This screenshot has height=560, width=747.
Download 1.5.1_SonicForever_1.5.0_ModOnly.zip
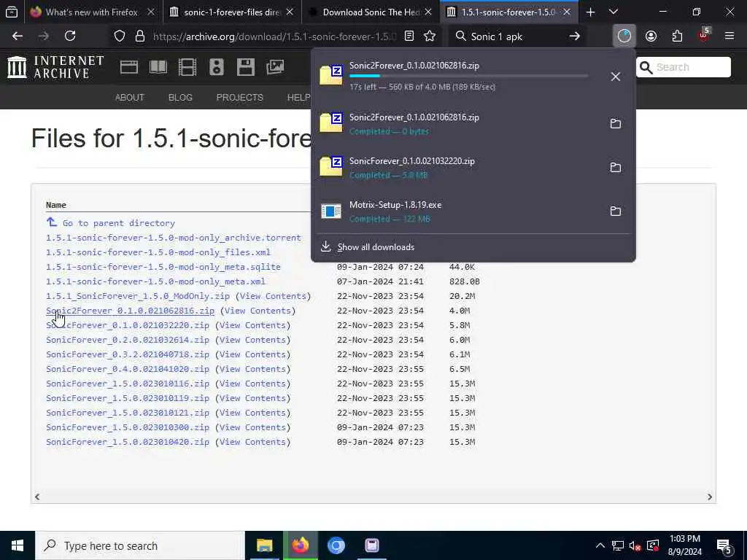(x=138, y=296)
